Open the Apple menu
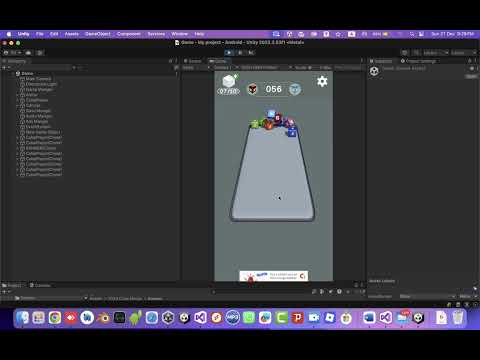This screenshot has height=360, width=480. coord(9,34)
